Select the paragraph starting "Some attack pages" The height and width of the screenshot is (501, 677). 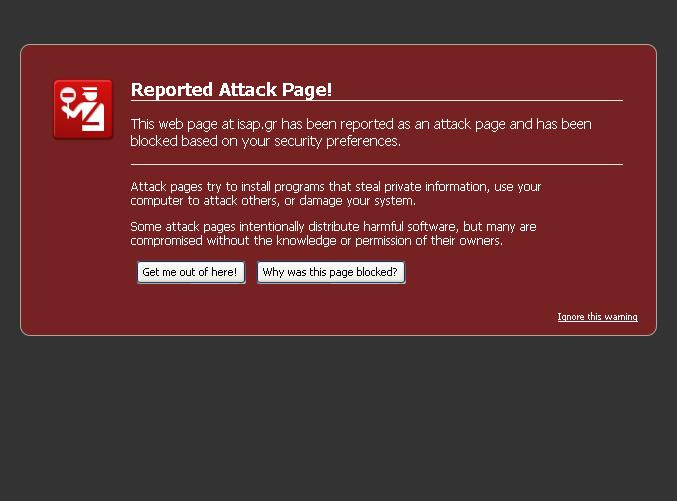[x=333, y=233]
